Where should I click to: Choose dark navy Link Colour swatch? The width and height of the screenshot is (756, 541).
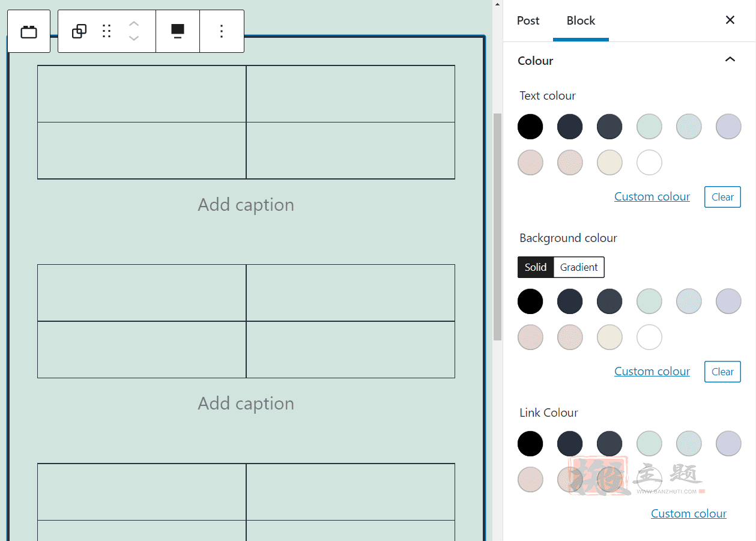pos(570,444)
